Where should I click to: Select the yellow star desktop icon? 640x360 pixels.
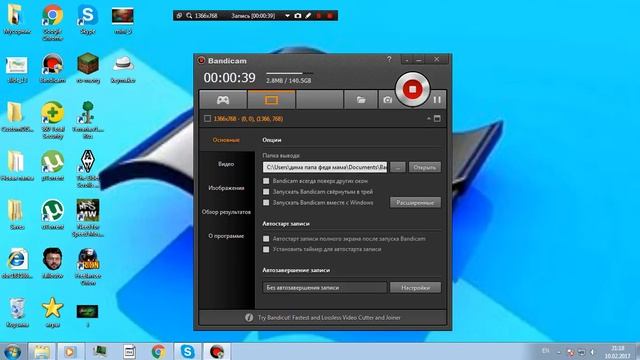[x=52, y=312]
